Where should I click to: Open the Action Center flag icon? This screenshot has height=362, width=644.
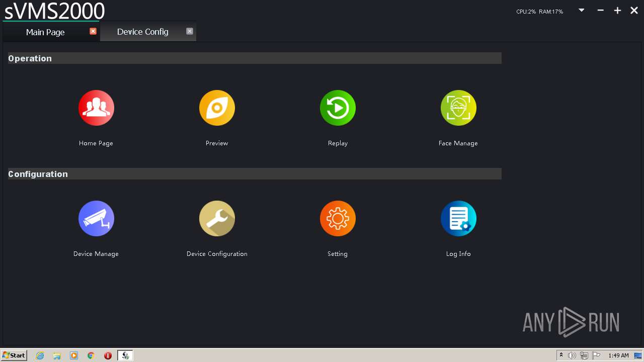click(596, 355)
